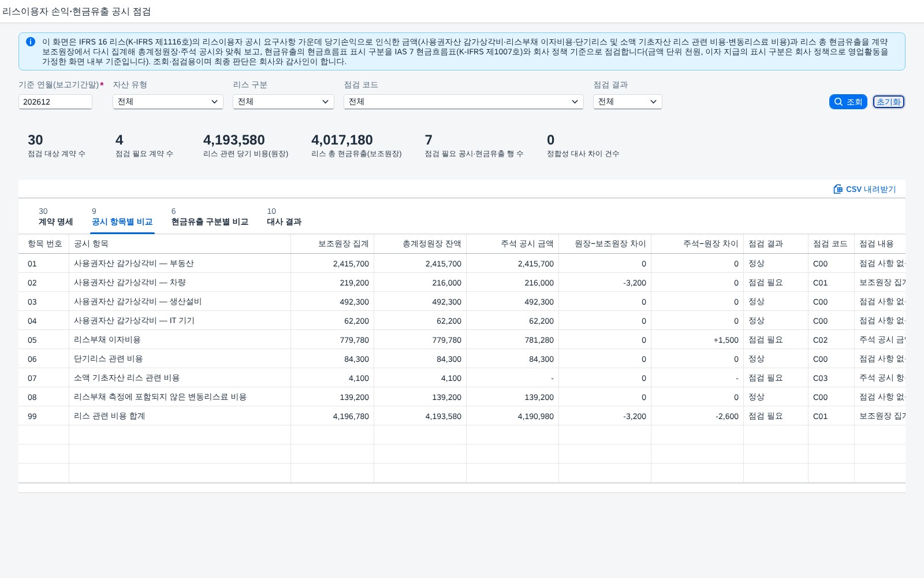
Task: Open the 리스 구분 dropdown
Action: pos(284,102)
